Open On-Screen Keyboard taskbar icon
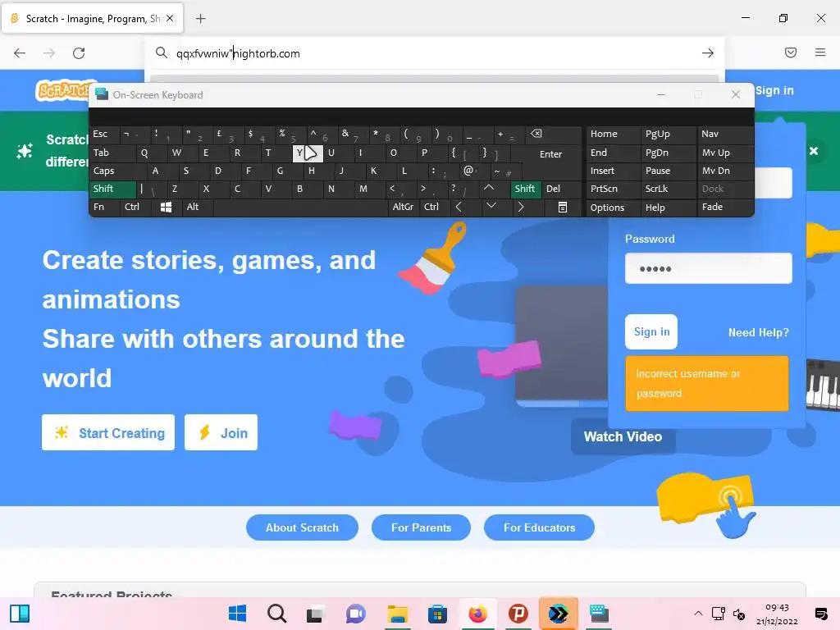The height and width of the screenshot is (630, 840). 599,614
